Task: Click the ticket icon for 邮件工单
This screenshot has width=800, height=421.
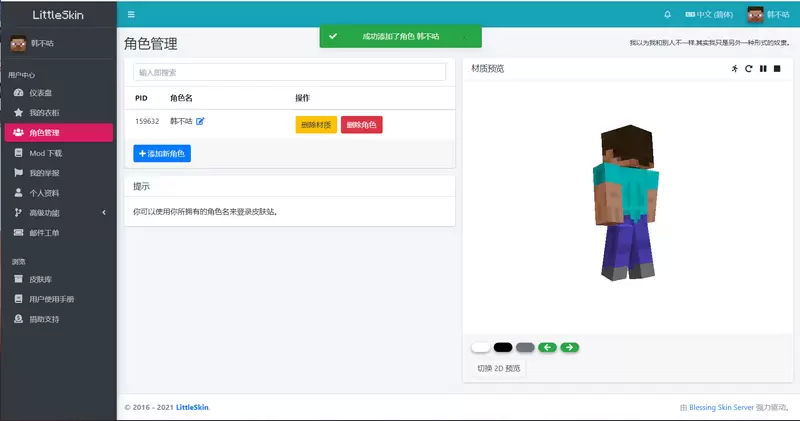Action: click(x=18, y=232)
